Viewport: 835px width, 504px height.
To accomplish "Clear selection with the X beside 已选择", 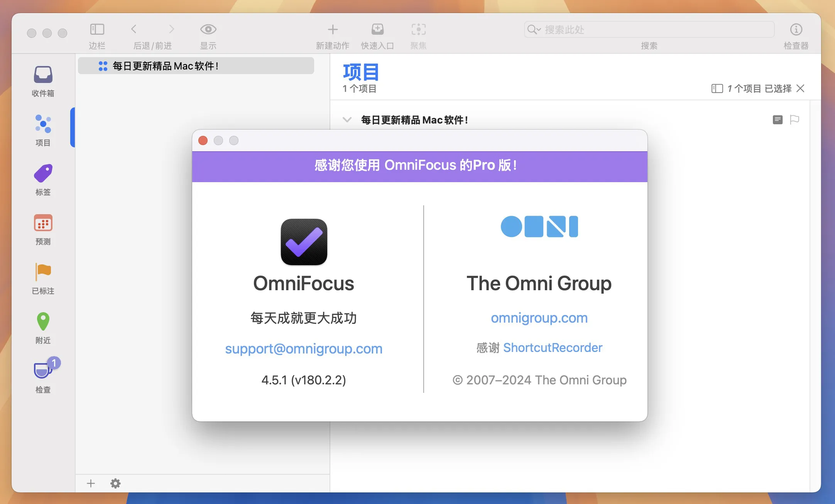I will (x=800, y=89).
